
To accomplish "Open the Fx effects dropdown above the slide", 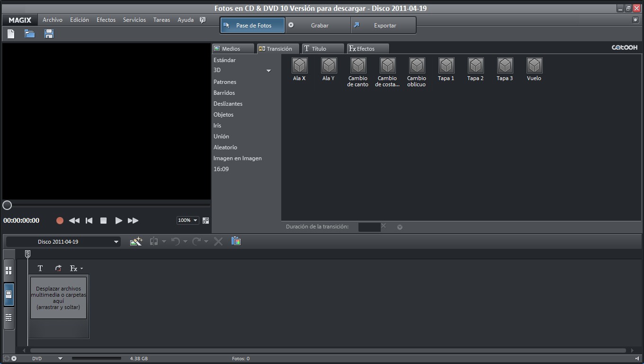I will [76, 268].
